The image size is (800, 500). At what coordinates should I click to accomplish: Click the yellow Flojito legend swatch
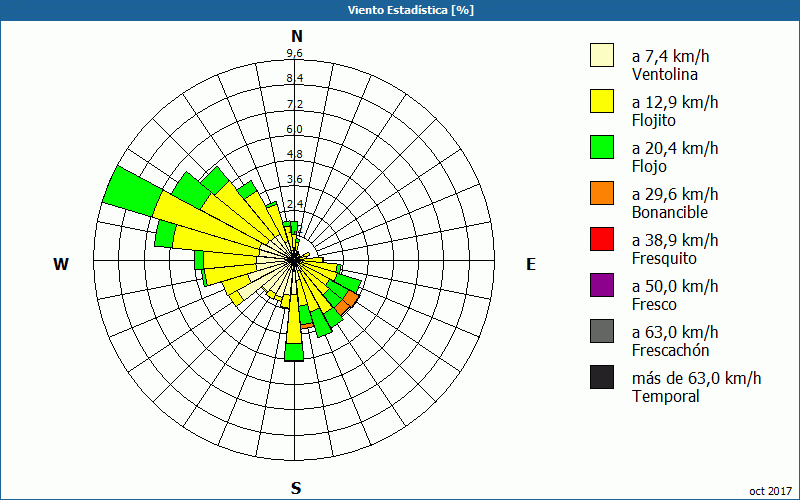tap(602, 101)
